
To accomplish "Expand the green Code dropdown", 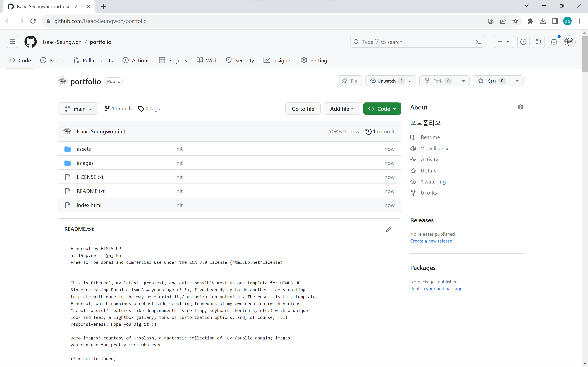I will (x=382, y=109).
